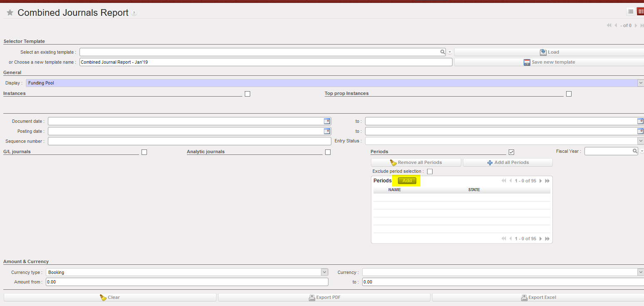Click into the Sequence number input field
644x306 pixels.
pyautogui.click(x=189, y=141)
